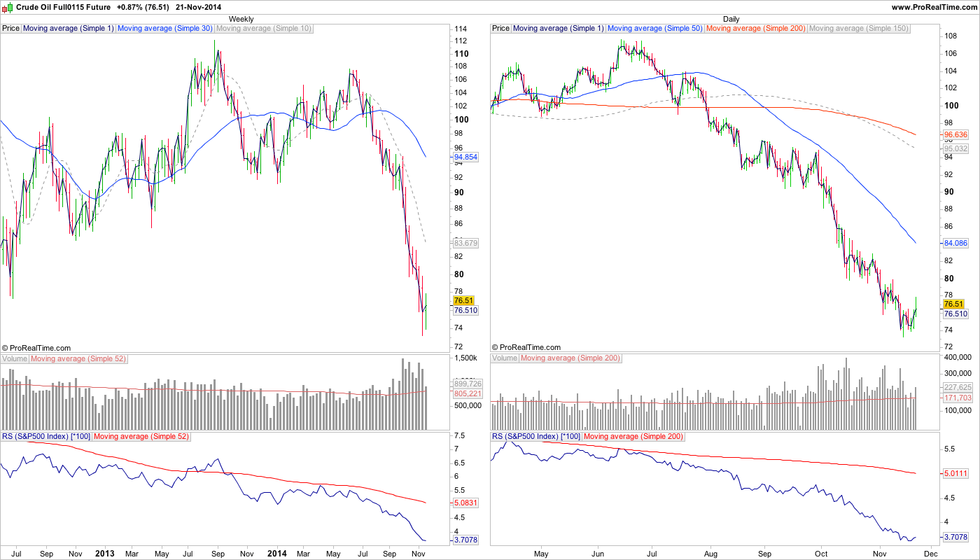Screen dimensions: 980x560
Task: Click the weekly Volume panel label
Action: 15,358
